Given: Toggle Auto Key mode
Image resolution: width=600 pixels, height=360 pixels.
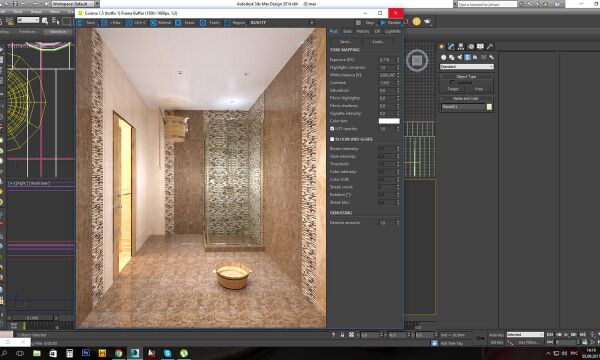Looking at the screenshot, I should (496, 335).
